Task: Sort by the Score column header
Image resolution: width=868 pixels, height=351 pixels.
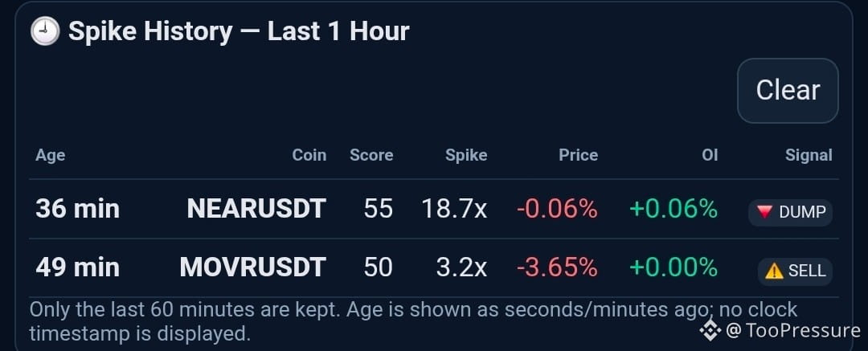Action: [x=371, y=155]
